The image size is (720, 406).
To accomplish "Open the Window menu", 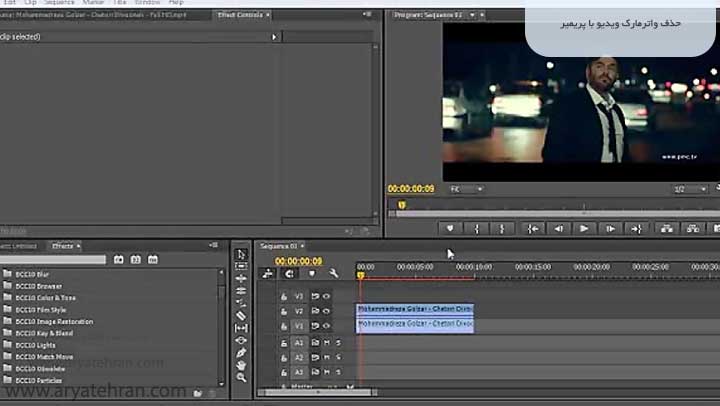I will click(147, 3).
